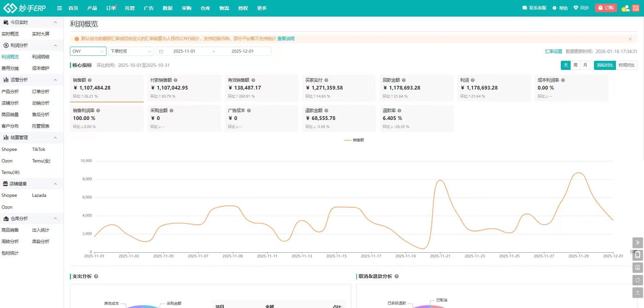The width and height of the screenshot is (644, 308).
Task: Click the mobile phone icon in floating sidebar
Action: 638,255
